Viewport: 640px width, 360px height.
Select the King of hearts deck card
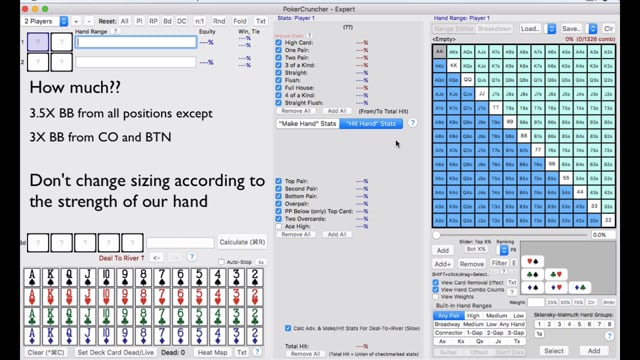(x=51, y=297)
